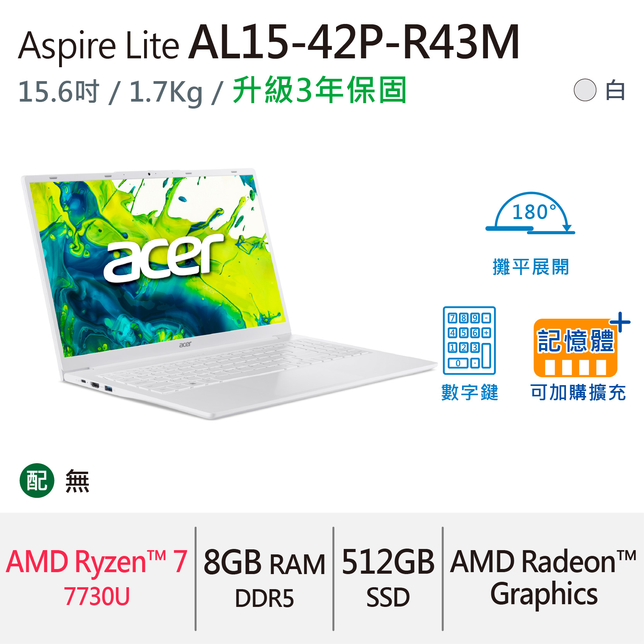Click the laptop webcam at top bezel

149,174
